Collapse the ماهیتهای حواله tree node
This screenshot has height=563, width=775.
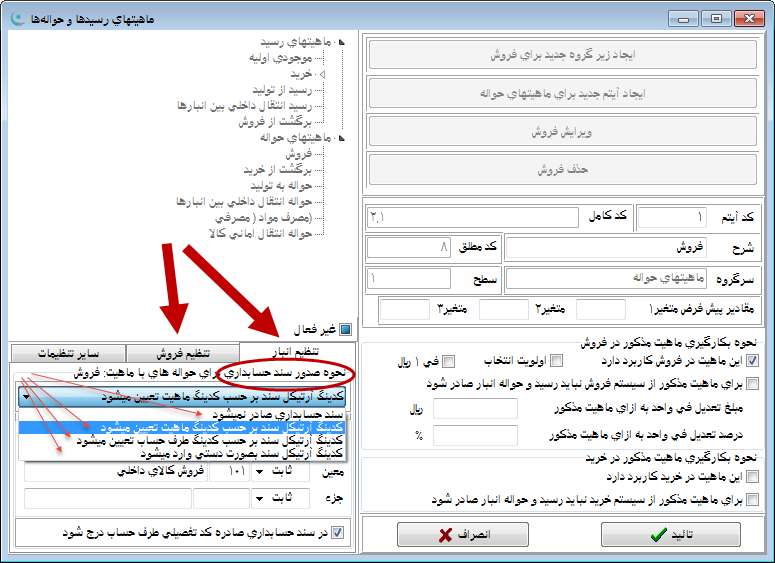[x=342, y=138]
